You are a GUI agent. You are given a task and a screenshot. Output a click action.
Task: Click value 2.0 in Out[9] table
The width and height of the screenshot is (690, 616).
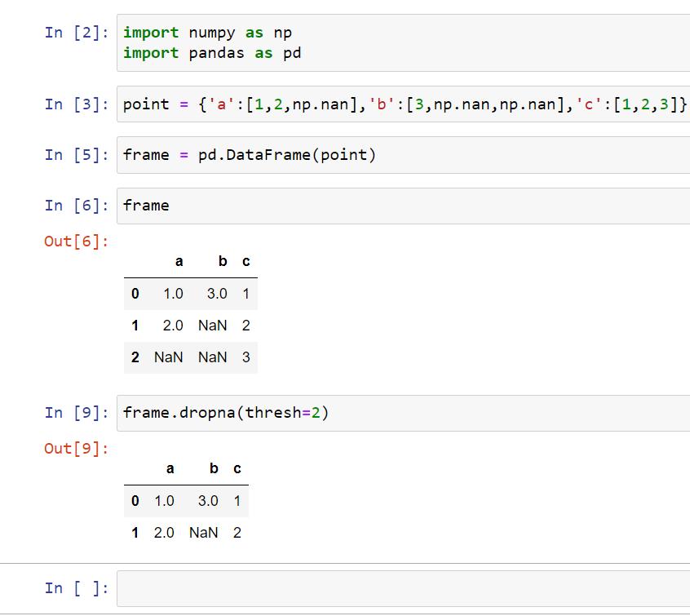tap(164, 534)
